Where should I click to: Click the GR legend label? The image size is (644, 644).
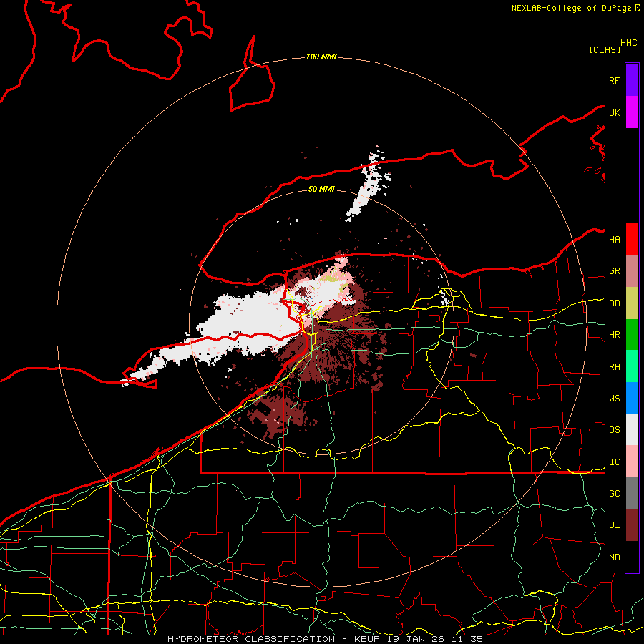(x=614, y=271)
